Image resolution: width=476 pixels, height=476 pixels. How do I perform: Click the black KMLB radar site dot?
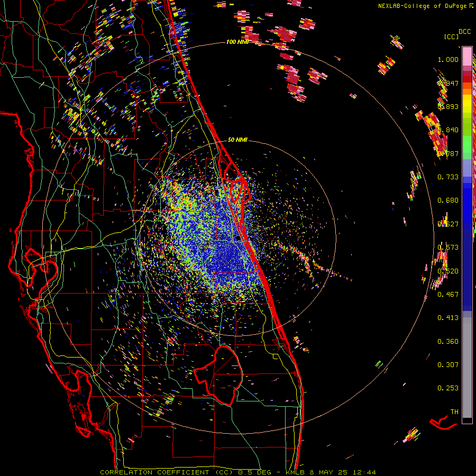click(x=238, y=239)
